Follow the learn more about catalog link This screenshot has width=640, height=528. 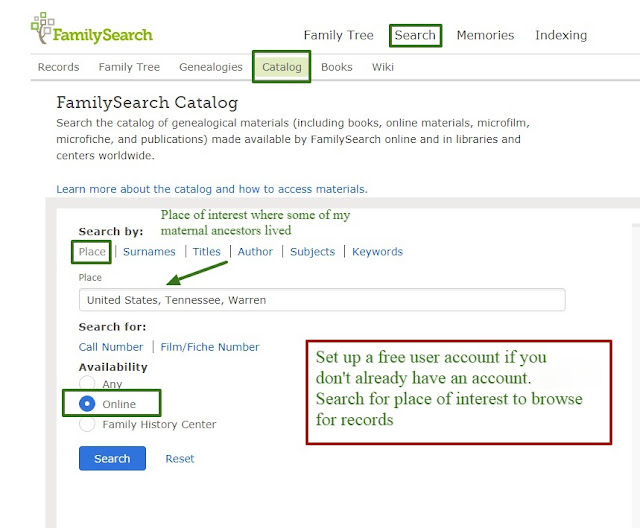tap(212, 189)
